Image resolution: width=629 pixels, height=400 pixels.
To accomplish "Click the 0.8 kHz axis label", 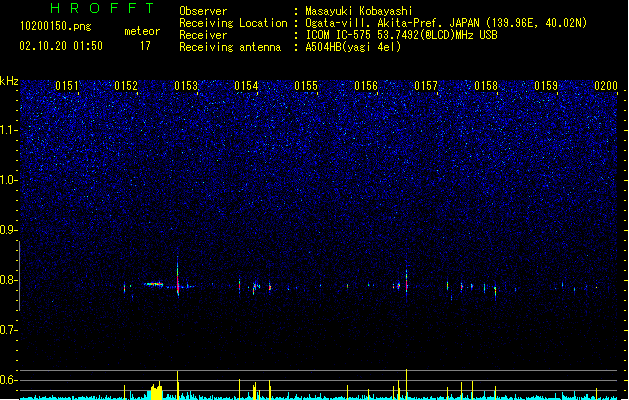I will [x=8, y=280].
